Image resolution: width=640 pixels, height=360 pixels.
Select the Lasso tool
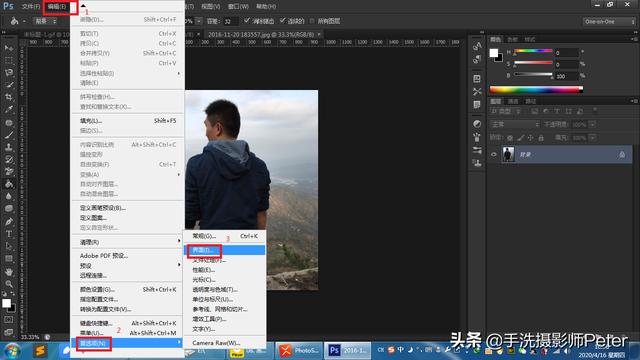(9, 73)
